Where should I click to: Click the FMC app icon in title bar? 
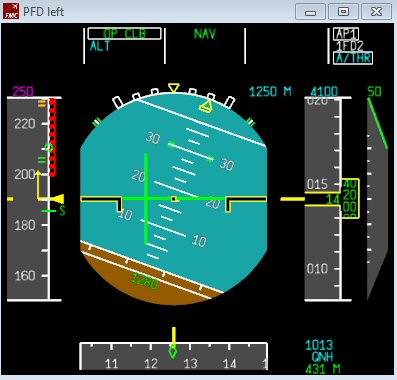click(11, 11)
